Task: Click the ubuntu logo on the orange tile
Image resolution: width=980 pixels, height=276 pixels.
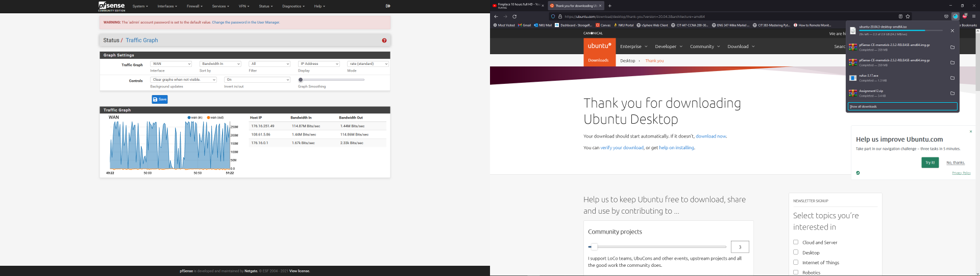Action: click(599, 45)
